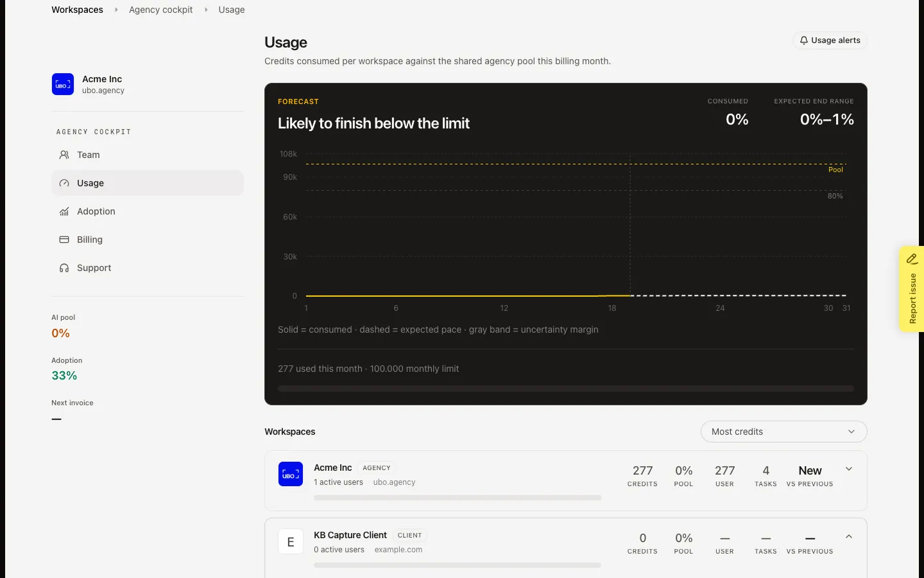Click the Acme Inc workspace usage bar
924x578 pixels.
[x=458, y=498]
